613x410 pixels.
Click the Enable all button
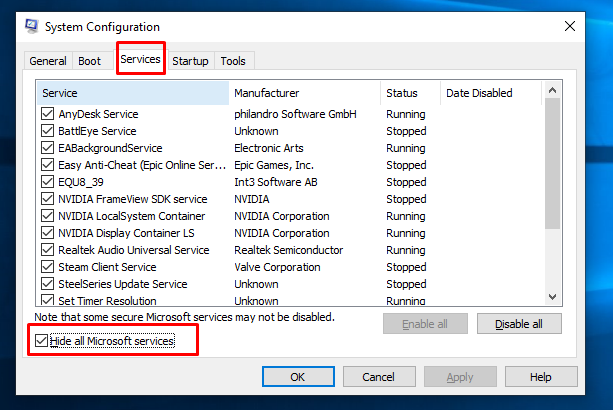[x=425, y=324]
